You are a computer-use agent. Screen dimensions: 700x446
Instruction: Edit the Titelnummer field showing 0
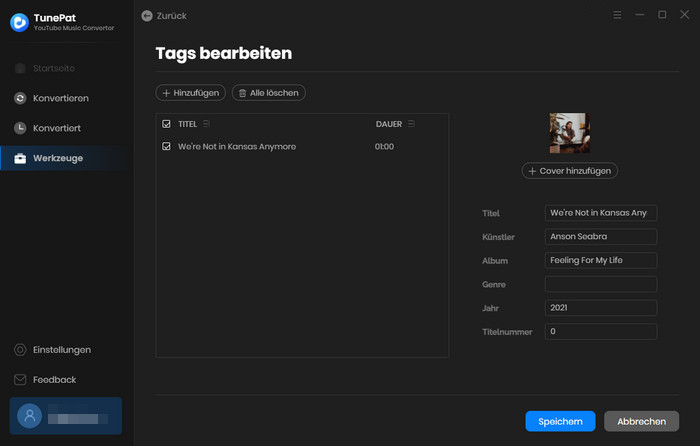(601, 331)
